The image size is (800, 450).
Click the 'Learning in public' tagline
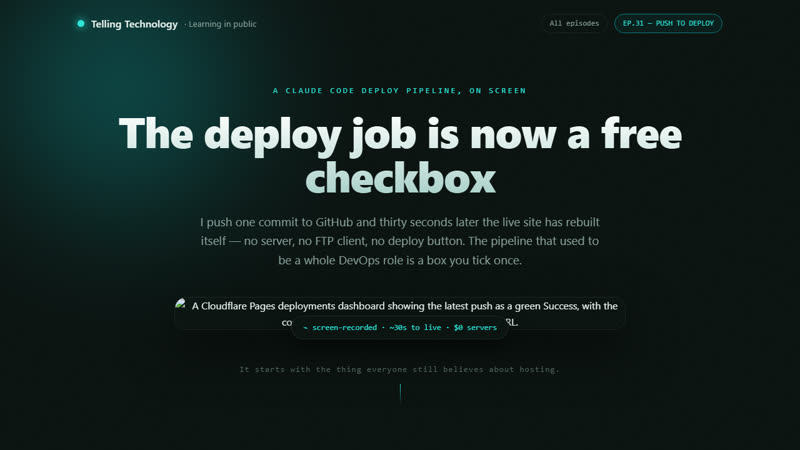click(x=220, y=24)
